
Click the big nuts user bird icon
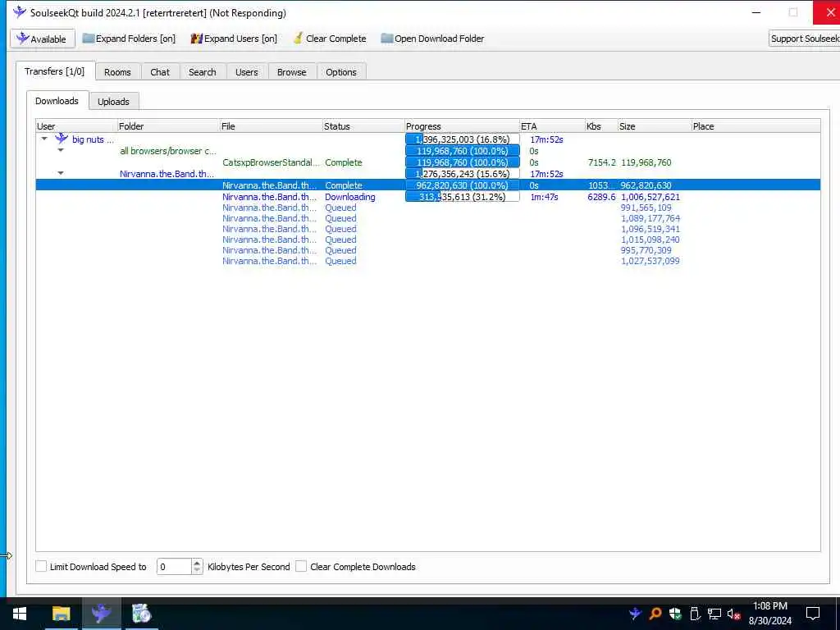62,139
